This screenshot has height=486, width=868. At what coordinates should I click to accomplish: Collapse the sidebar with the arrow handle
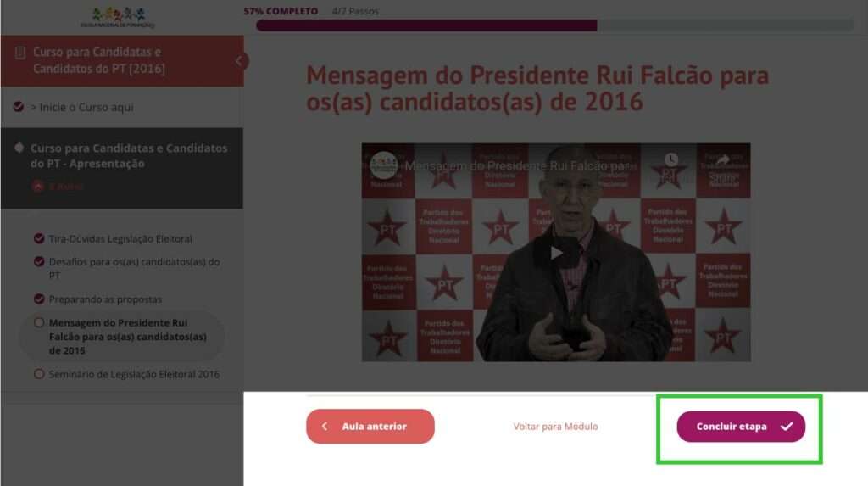pos(240,61)
